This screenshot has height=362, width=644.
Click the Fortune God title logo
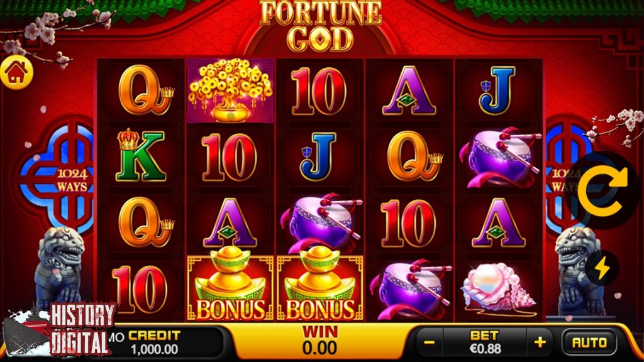321,25
